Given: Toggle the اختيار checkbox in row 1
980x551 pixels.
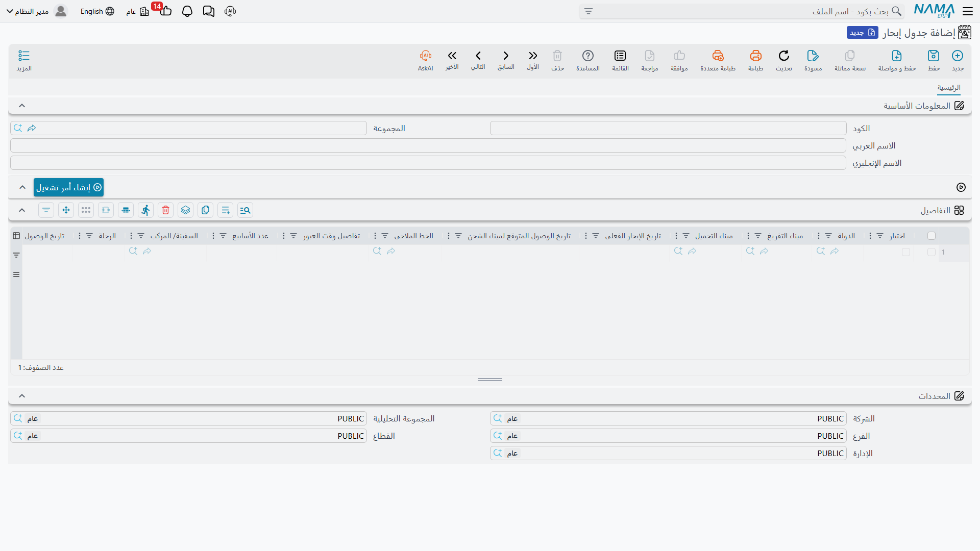Looking at the screenshot, I should coord(906,252).
